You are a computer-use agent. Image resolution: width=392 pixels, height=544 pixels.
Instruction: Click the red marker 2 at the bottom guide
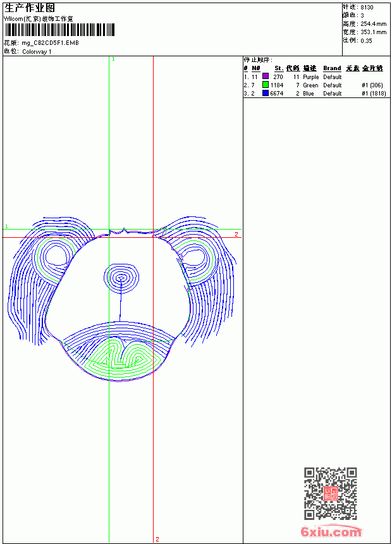point(157,539)
